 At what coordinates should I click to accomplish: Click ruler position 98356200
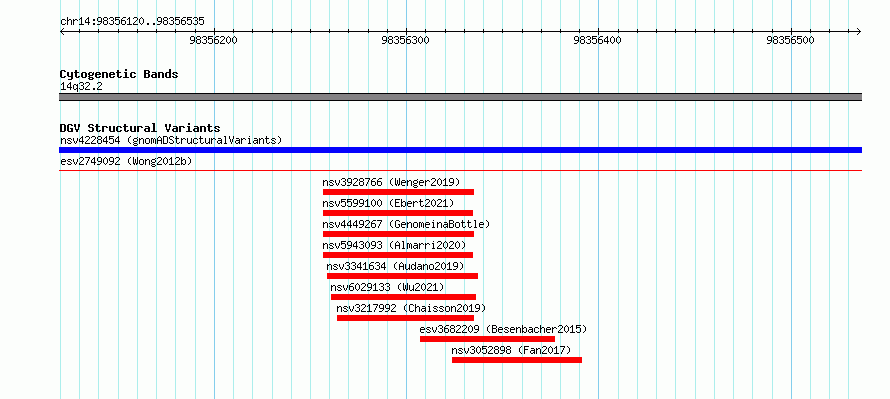coord(213,40)
